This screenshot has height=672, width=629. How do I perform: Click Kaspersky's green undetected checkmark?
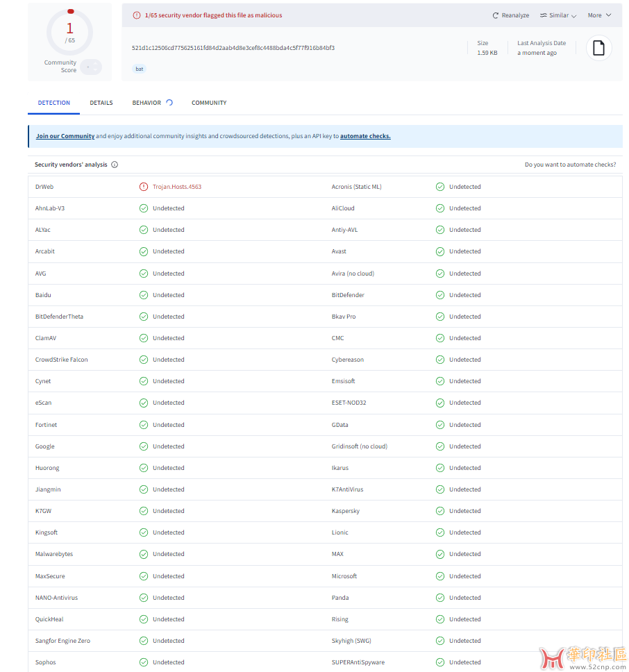click(440, 511)
